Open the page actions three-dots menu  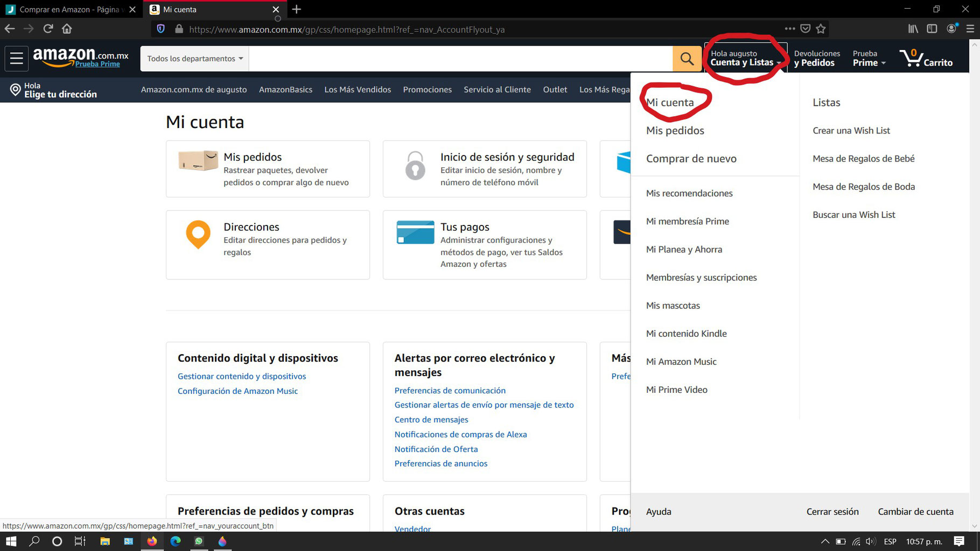(790, 29)
